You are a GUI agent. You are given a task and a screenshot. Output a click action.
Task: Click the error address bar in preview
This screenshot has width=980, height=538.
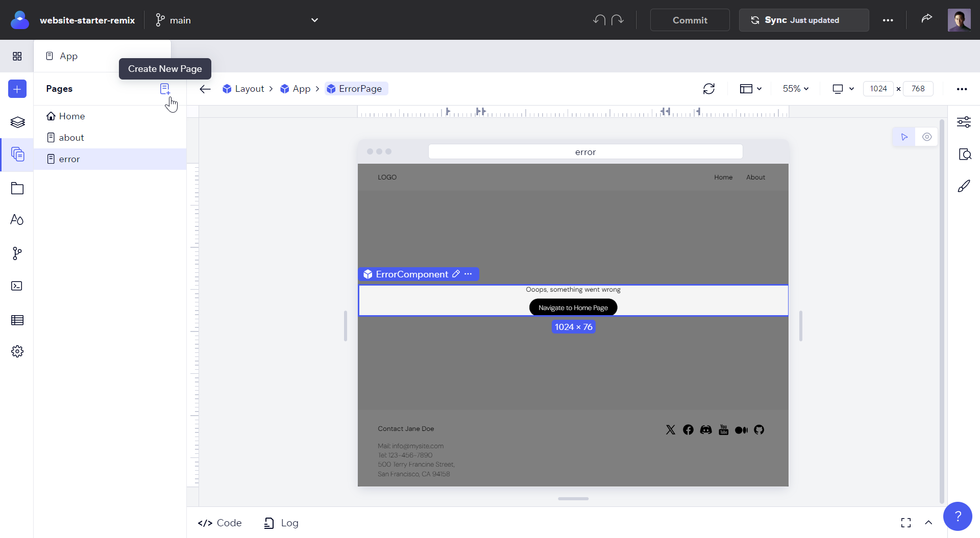click(585, 152)
